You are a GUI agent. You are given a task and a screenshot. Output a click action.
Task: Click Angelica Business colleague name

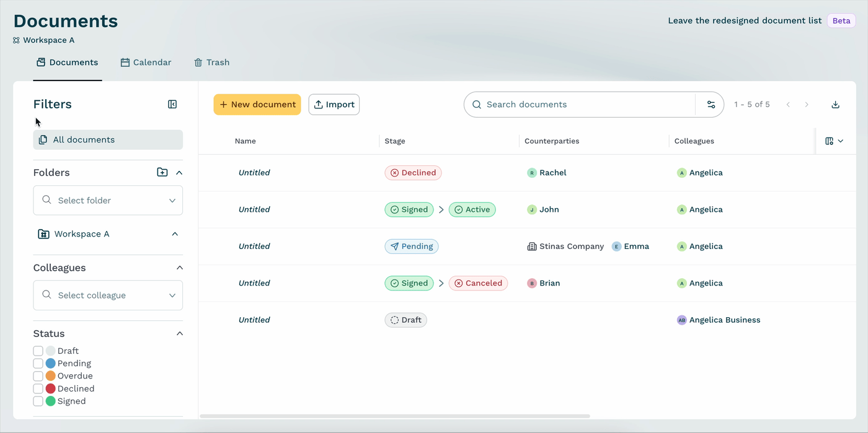click(x=725, y=320)
